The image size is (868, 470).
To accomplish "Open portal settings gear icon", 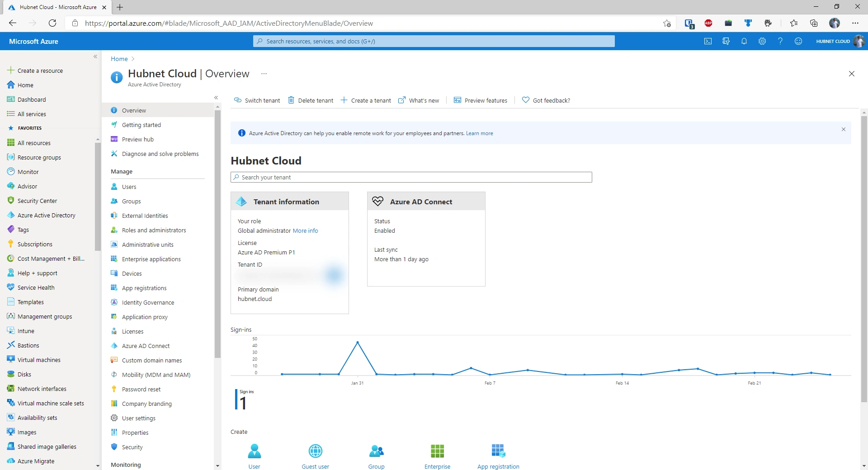I will 762,41.
